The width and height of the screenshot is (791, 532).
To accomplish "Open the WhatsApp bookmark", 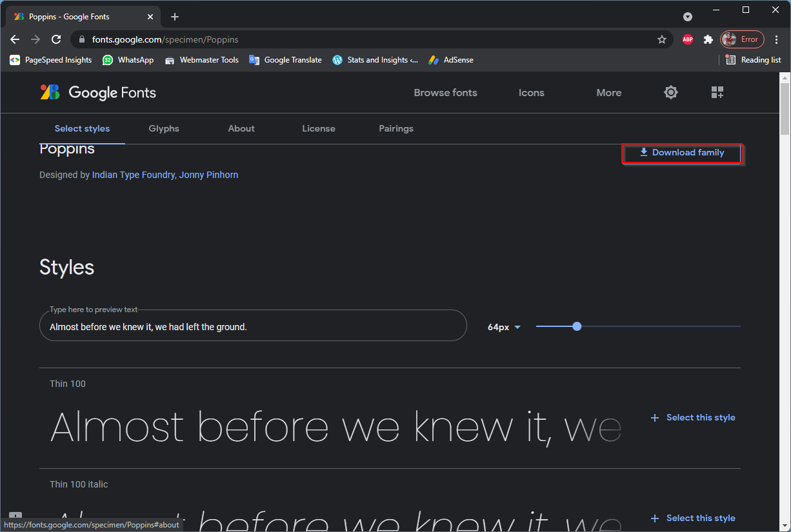I will [x=128, y=60].
